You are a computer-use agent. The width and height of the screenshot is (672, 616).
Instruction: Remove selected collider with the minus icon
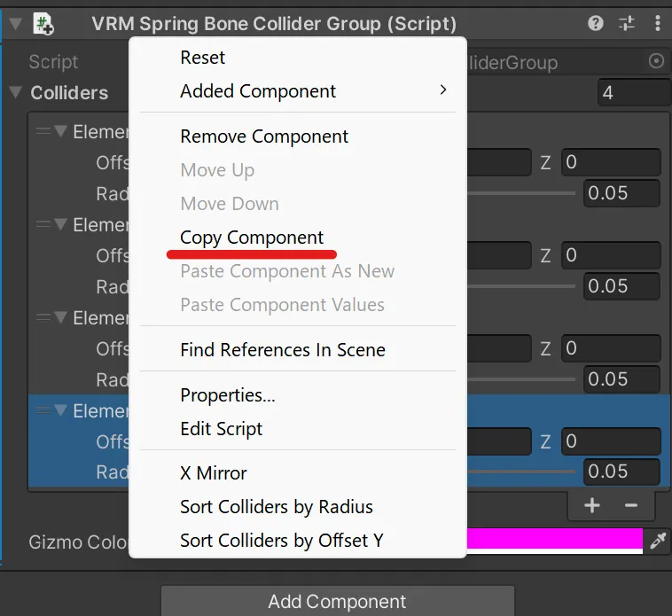pyautogui.click(x=631, y=506)
